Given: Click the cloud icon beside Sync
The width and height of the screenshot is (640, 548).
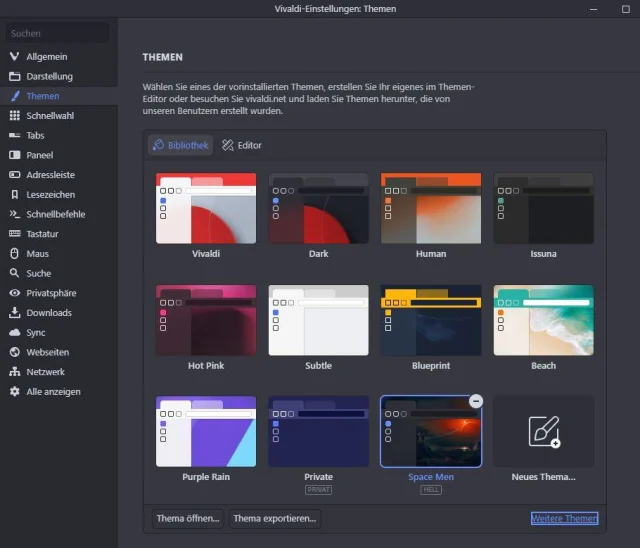Looking at the screenshot, I should [x=15, y=332].
